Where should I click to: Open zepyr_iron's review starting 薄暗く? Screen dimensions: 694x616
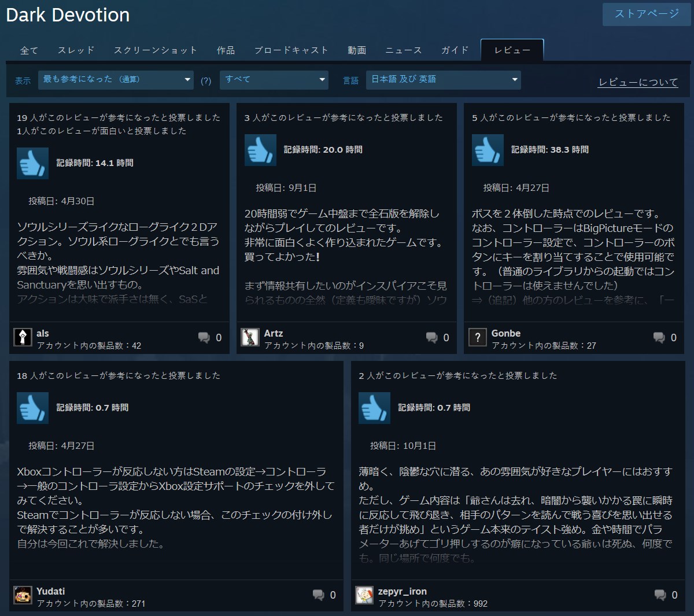pyautogui.click(x=516, y=515)
